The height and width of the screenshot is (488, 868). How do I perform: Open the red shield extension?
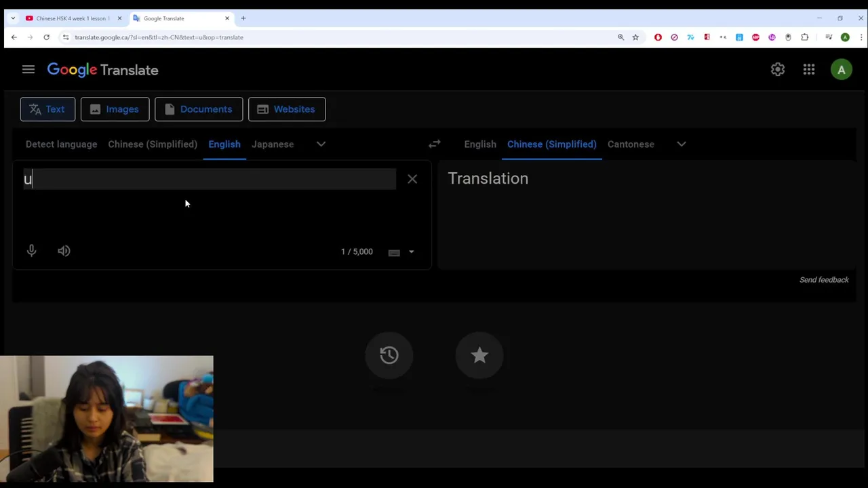[658, 37]
